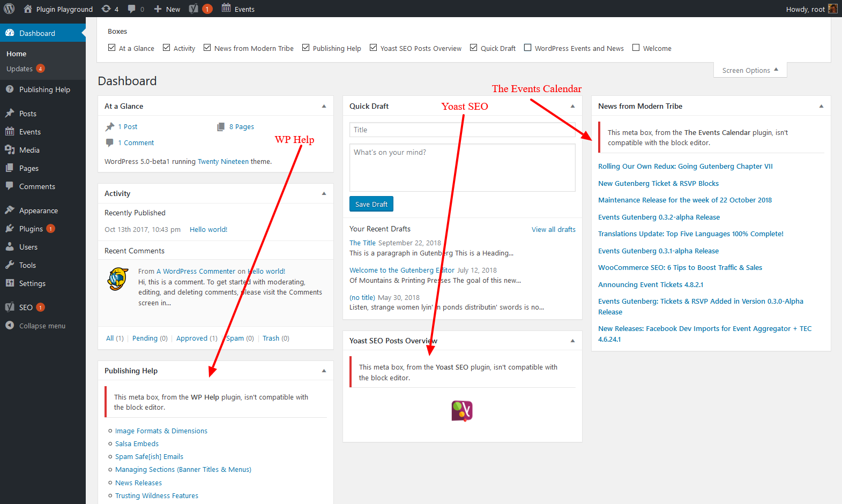Click the Collapse menu arrow icon
842x504 pixels.
[10, 325]
